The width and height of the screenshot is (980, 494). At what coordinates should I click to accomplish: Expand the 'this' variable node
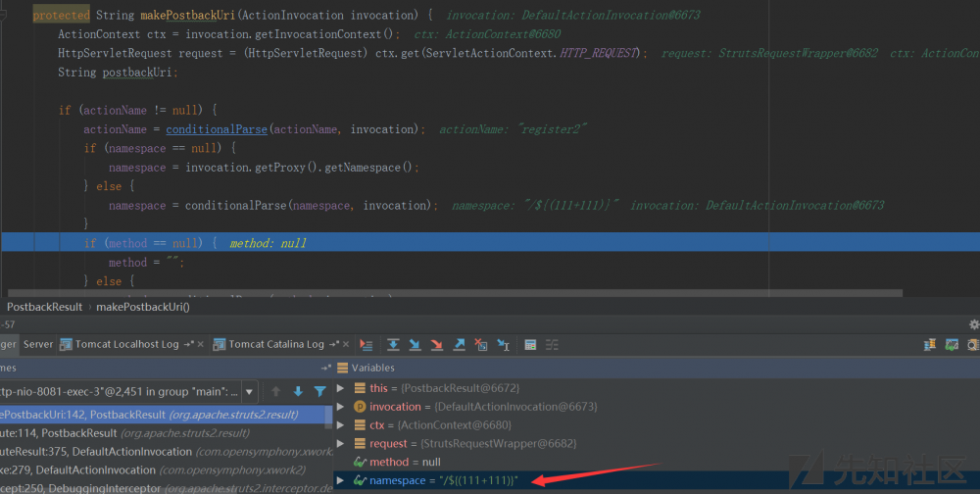(341, 388)
